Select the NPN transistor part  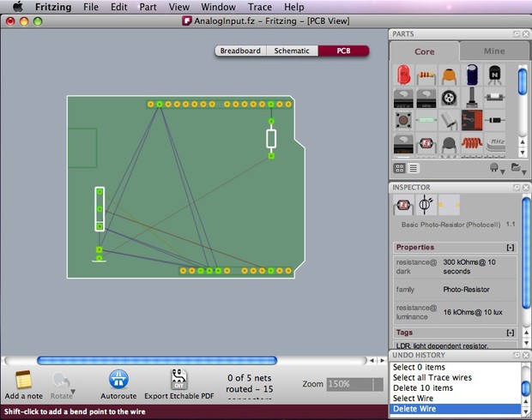tap(494, 75)
